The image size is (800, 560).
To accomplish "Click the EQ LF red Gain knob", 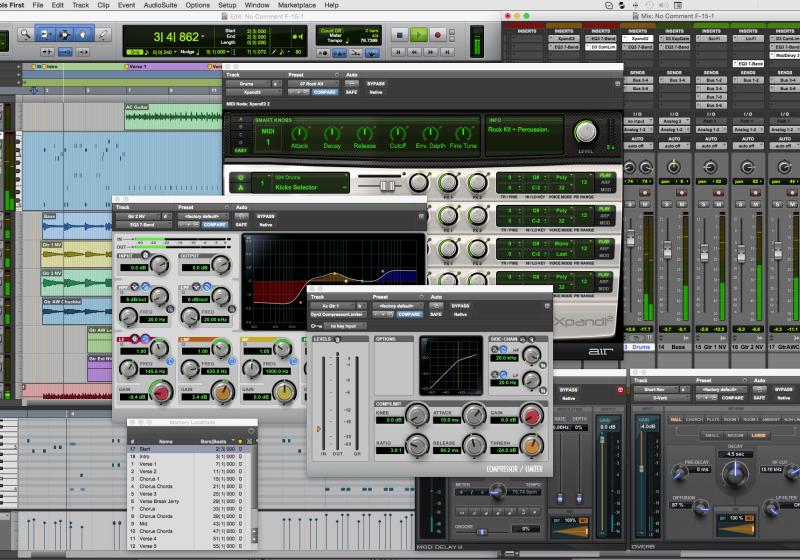I will [160, 392].
